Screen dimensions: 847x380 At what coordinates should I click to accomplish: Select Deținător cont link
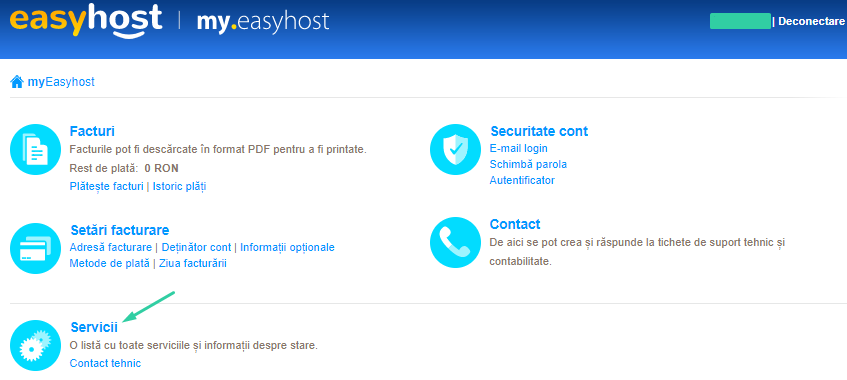[x=196, y=248]
